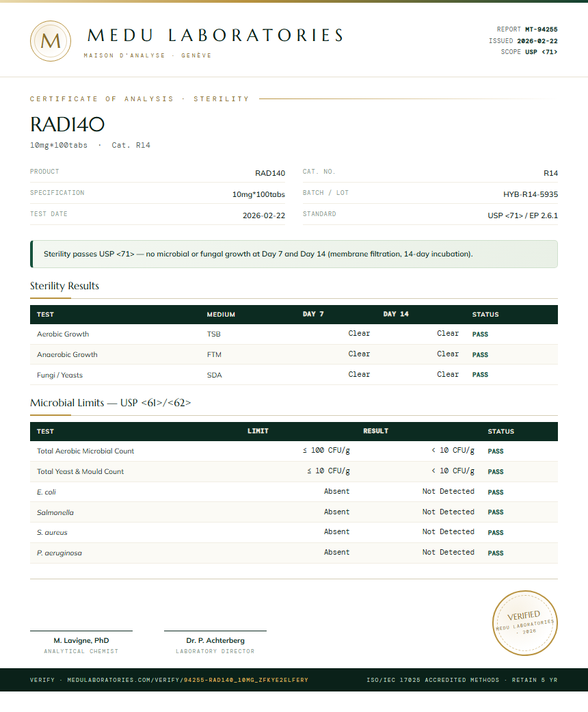This screenshot has width=588, height=712.
Task: Click report number MT-94255
Action: 542,29
